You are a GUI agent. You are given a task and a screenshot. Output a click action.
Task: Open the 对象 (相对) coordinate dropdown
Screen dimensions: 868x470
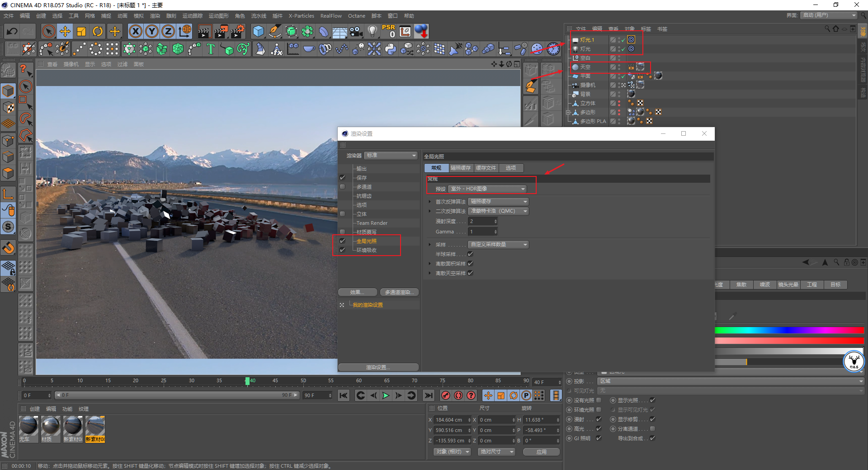click(452, 452)
